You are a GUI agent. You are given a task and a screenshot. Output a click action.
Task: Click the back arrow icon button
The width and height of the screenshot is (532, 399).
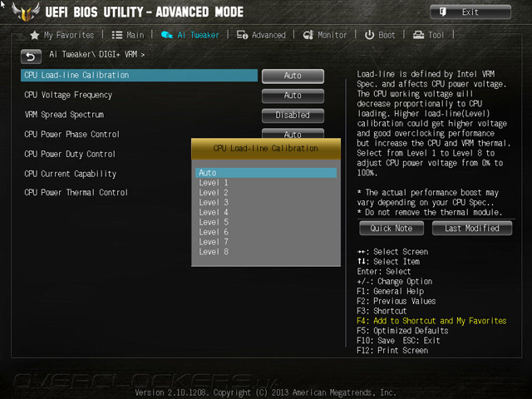(31, 57)
